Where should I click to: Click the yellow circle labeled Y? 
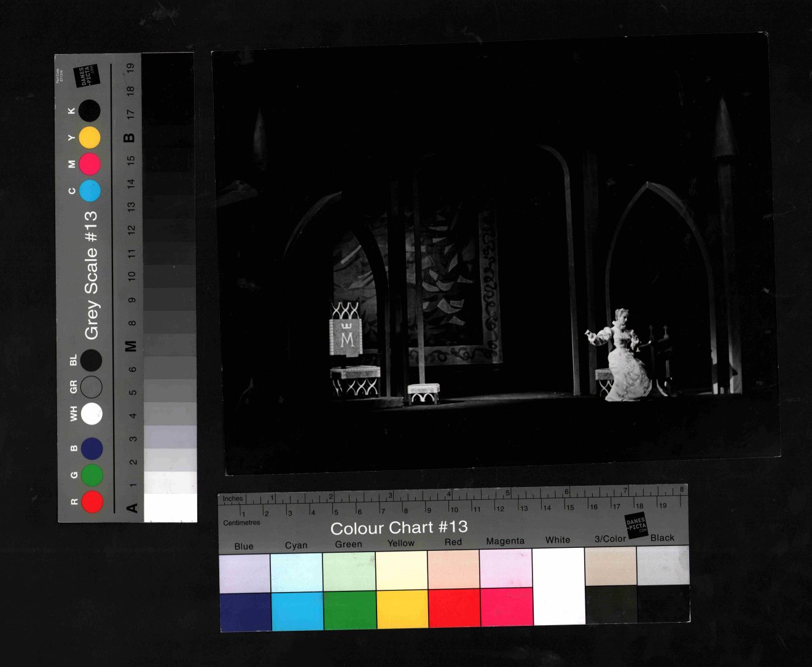coord(90,138)
